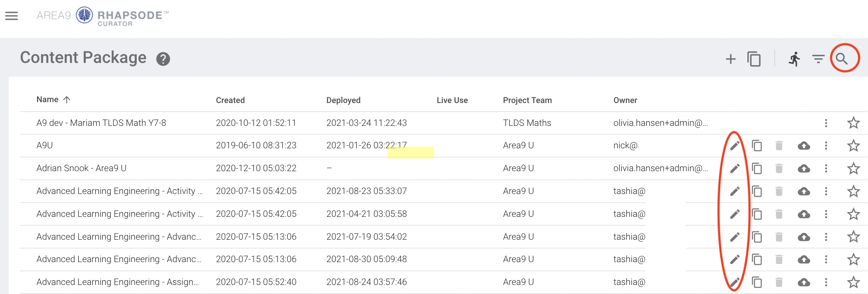
Task: Open three-dot menu for A9U row
Action: coord(826,146)
